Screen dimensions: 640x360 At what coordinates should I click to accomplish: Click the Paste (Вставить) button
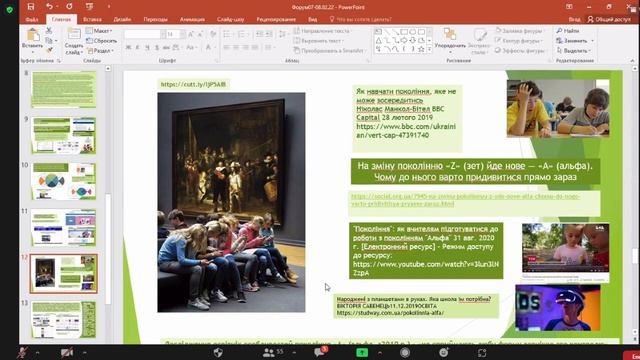point(33,39)
